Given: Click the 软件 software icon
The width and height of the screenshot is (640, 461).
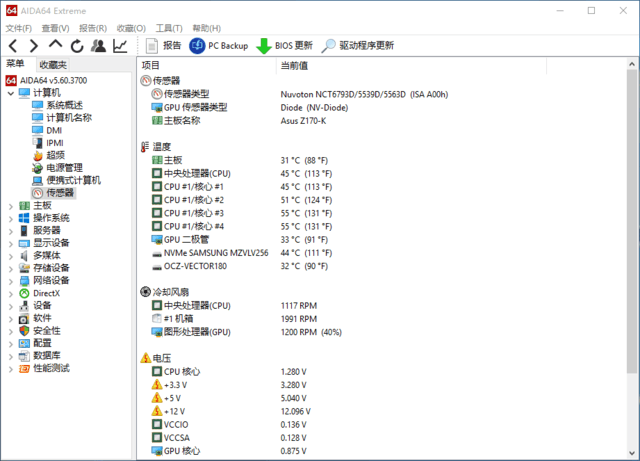Looking at the screenshot, I should point(24,318).
